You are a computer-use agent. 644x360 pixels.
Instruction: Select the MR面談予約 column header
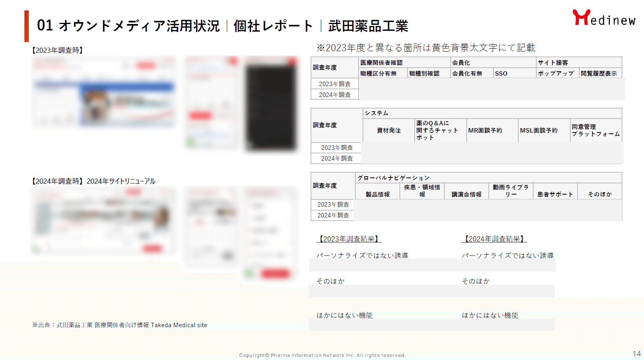point(485,130)
